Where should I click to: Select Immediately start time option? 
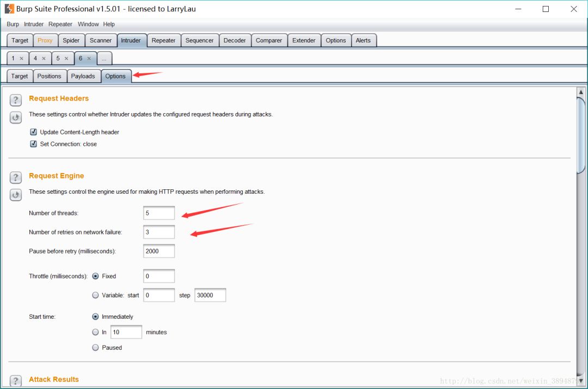click(x=95, y=317)
